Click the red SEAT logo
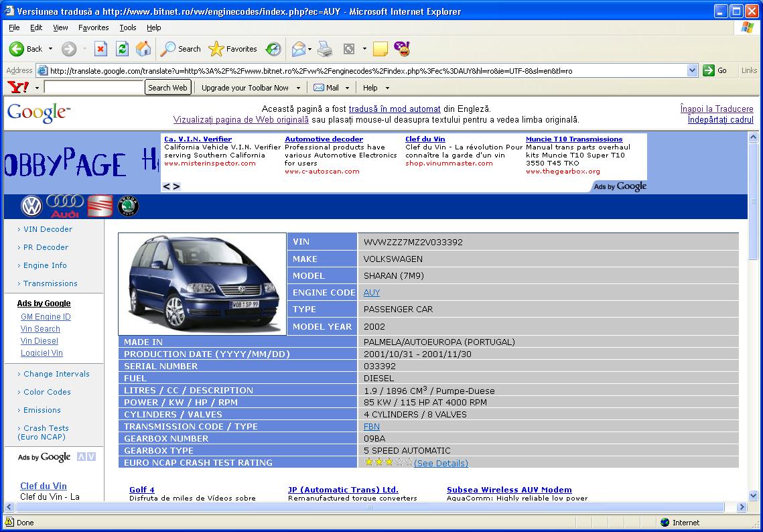 coord(100,206)
